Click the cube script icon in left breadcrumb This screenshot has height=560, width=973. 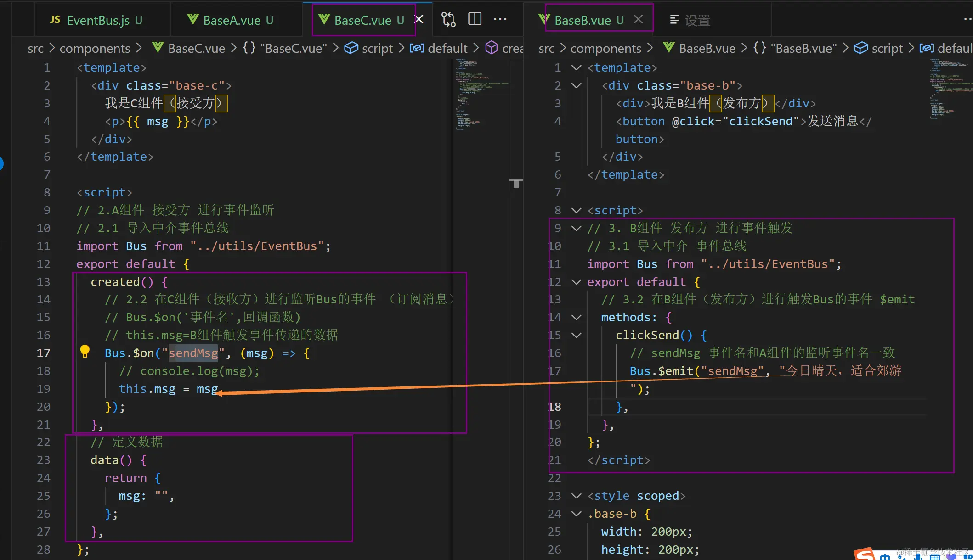click(x=351, y=48)
